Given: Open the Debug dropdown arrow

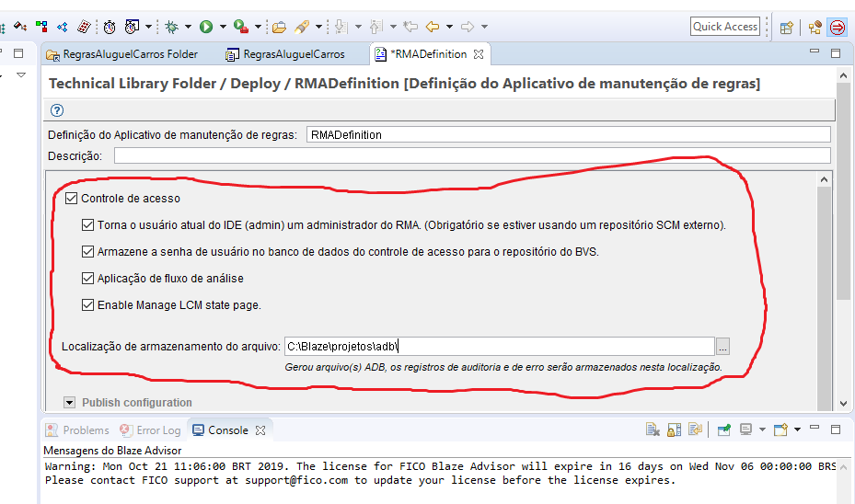Looking at the screenshot, I should coord(188,26).
